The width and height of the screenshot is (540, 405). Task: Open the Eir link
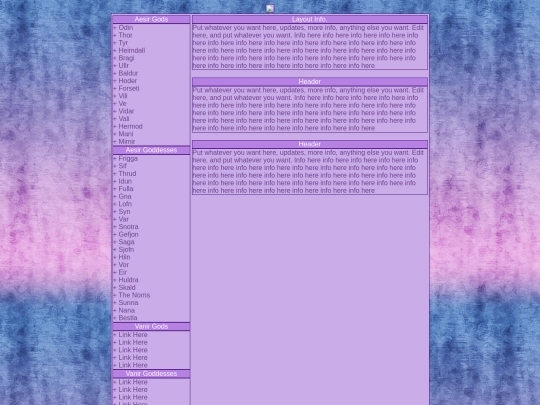point(123,272)
